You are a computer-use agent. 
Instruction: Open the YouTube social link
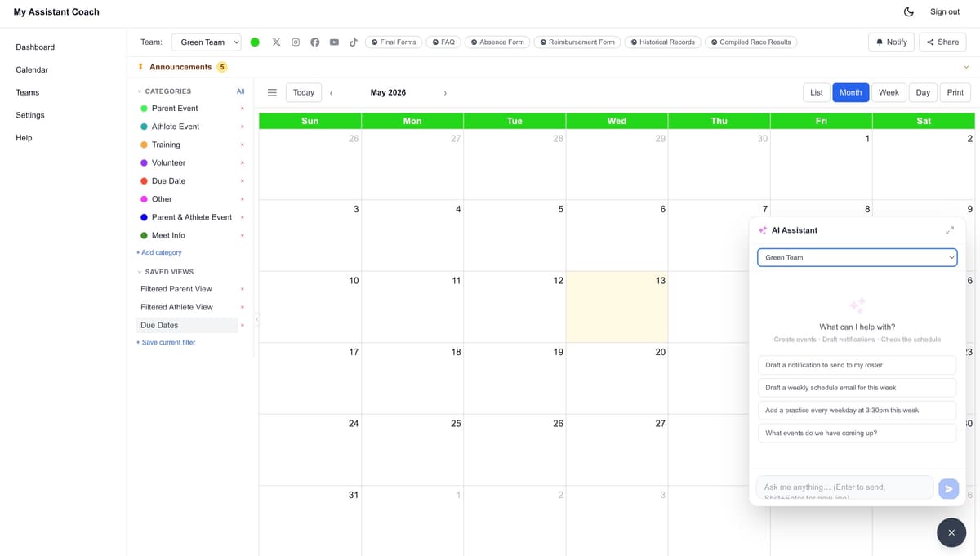tap(334, 42)
